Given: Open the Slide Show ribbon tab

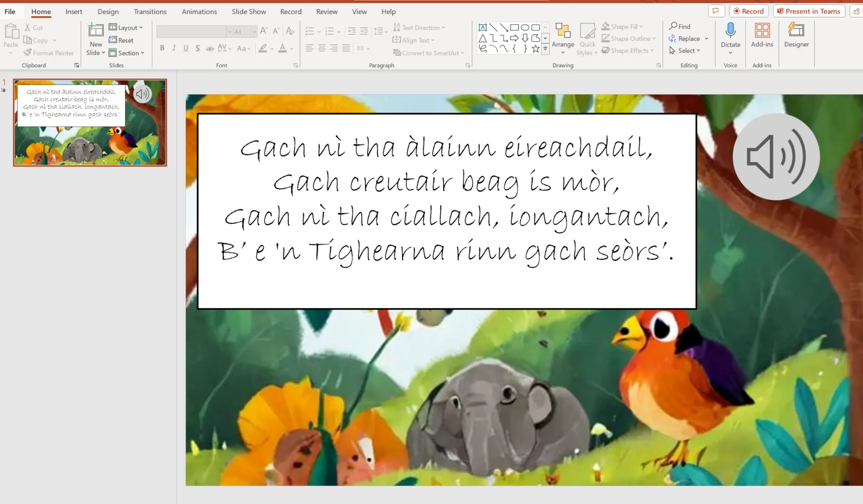Looking at the screenshot, I should 248,11.
